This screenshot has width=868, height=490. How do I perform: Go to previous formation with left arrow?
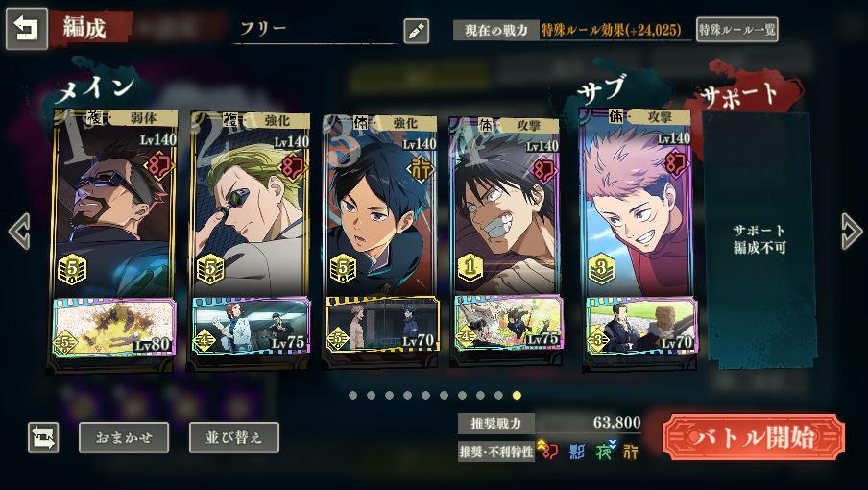(19, 232)
